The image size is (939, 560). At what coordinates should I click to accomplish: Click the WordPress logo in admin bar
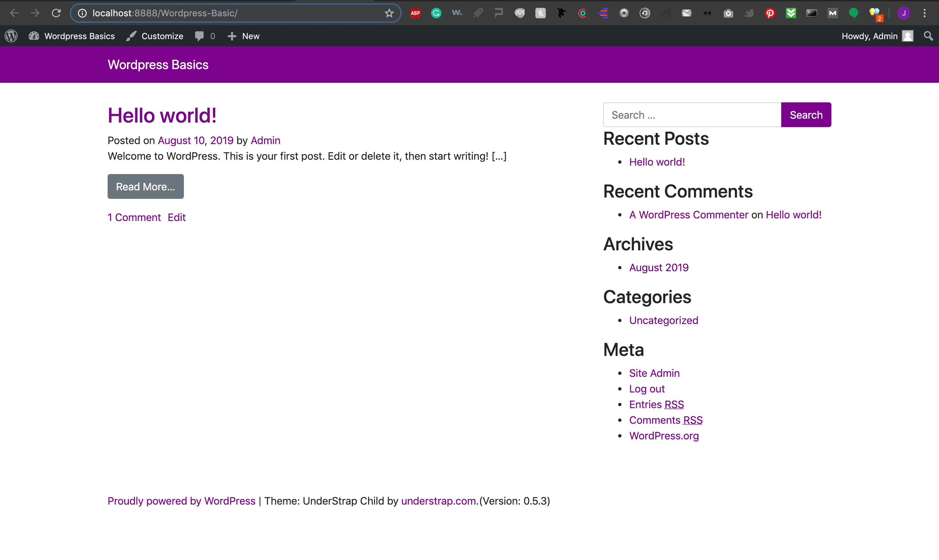(11, 36)
